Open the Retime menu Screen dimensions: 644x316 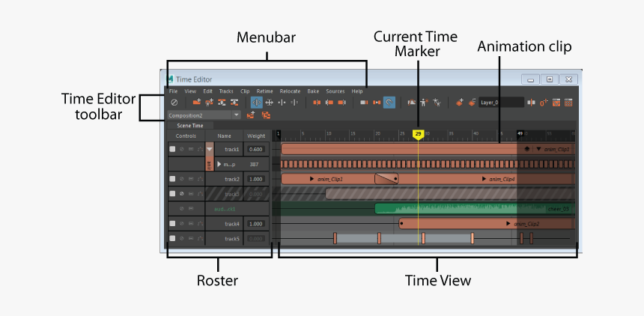(264, 91)
